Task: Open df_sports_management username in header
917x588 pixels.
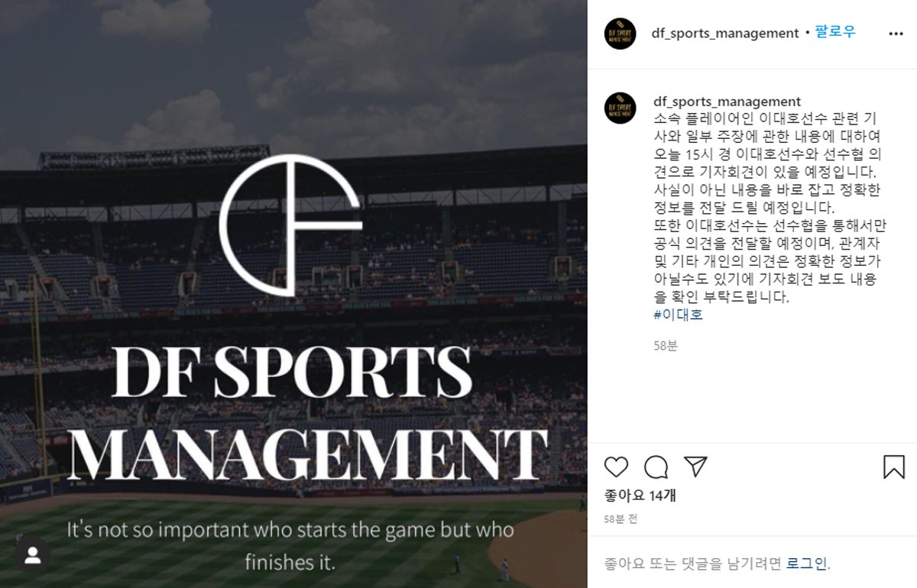Action: (724, 33)
